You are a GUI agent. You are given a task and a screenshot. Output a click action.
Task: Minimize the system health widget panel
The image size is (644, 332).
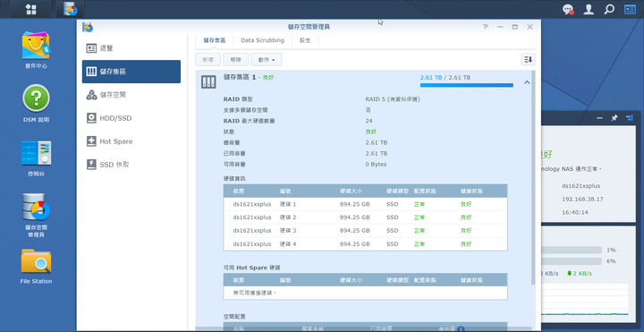599,118
